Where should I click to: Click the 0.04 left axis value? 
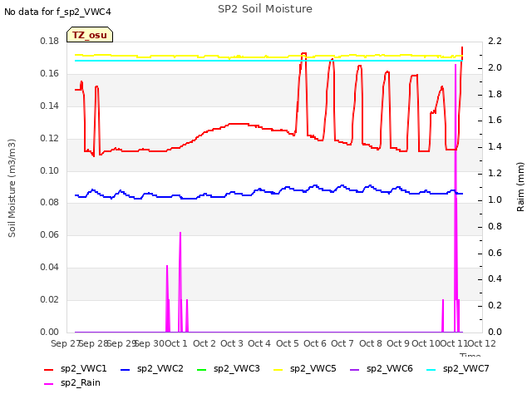(50, 268)
